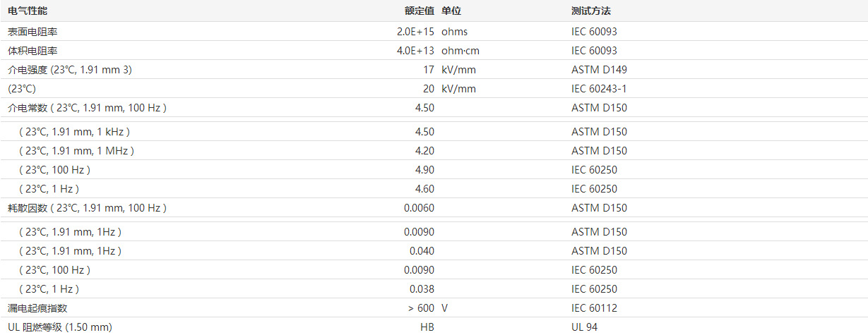Click the 测试方法 column header

[x=590, y=11]
